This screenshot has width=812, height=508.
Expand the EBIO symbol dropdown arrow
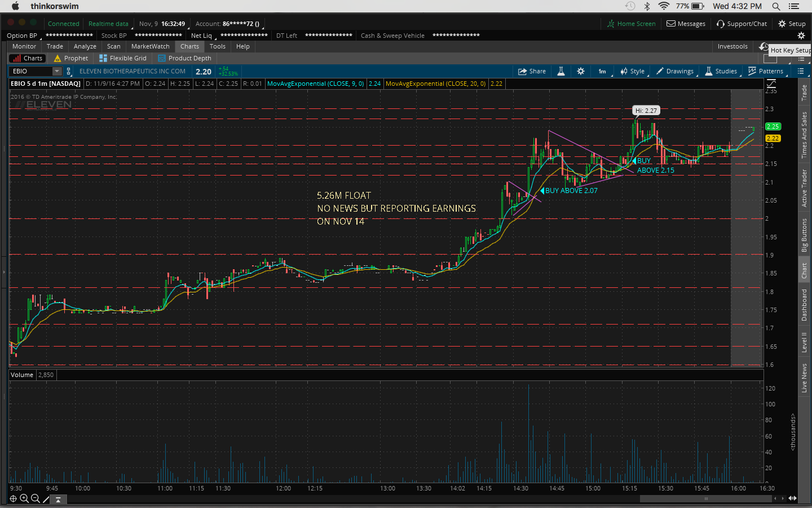click(56, 71)
